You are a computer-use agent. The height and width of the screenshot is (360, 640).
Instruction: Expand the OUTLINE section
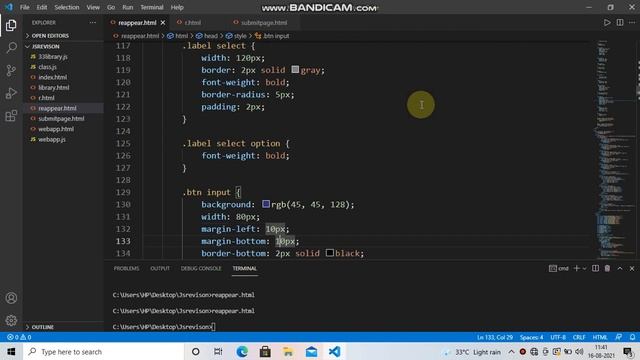42,327
